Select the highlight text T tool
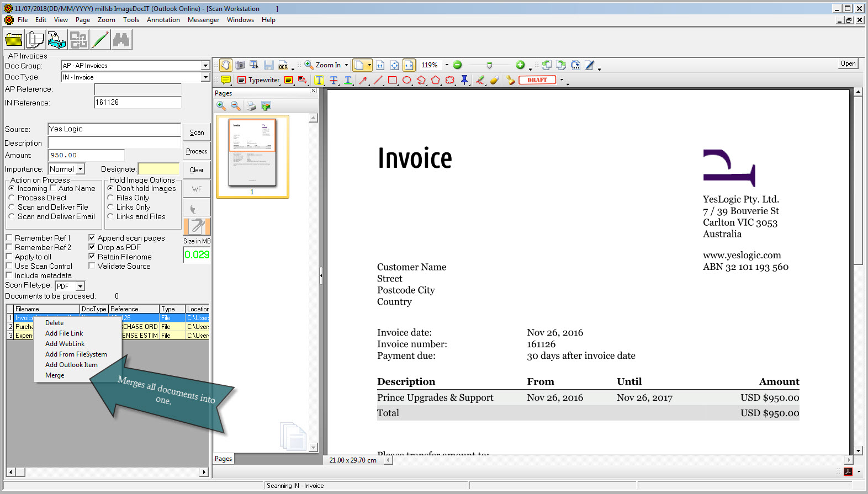This screenshot has width=868, height=494. coord(319,80)
